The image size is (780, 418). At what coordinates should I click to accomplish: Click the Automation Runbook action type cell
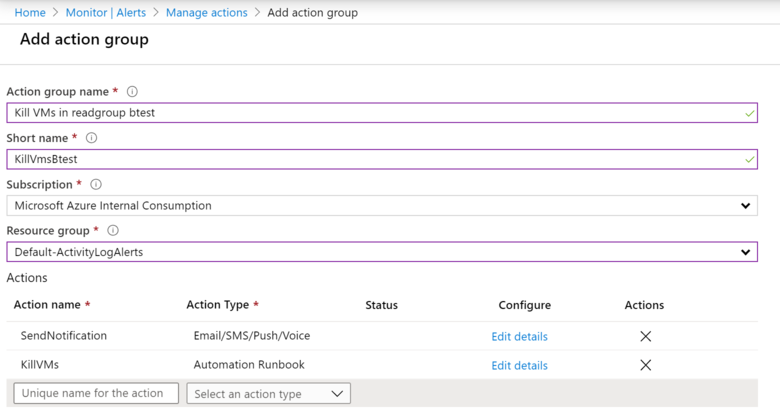coord(249,365)
